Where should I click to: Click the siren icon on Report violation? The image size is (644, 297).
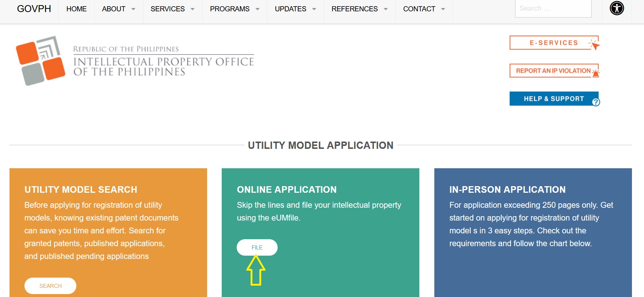tap(595, 72)
